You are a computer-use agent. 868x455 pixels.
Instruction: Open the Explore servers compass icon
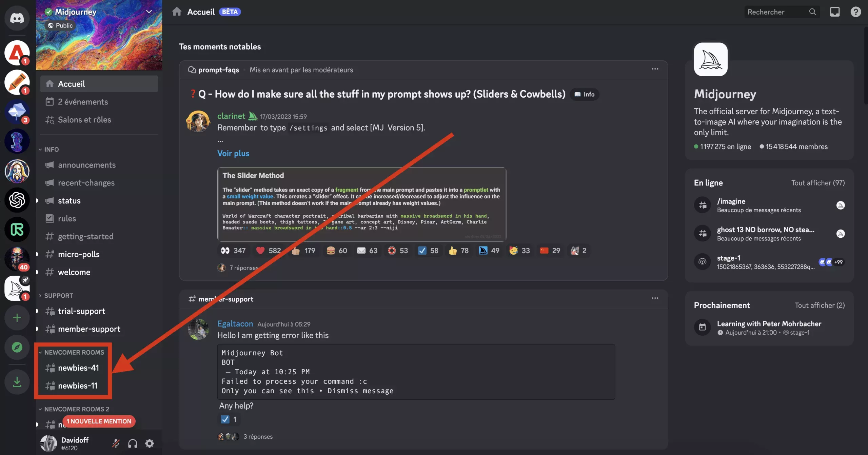[17, 347]
